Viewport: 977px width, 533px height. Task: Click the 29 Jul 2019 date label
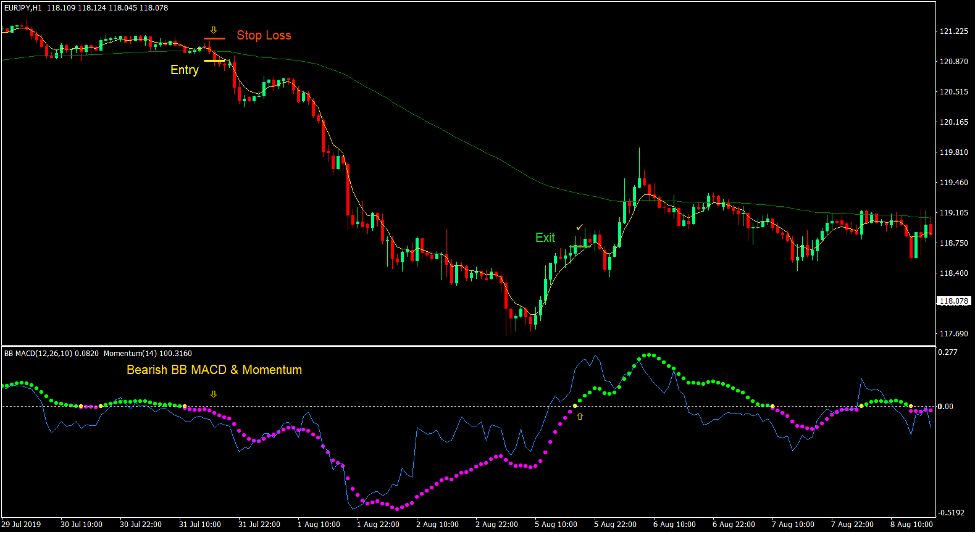click(x=20, y=523)
